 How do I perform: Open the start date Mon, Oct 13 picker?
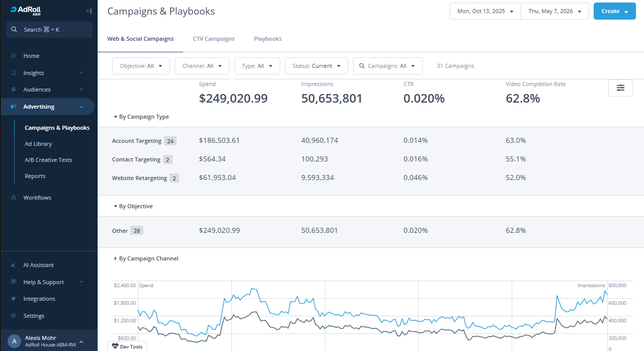click(x=486, y=11)
